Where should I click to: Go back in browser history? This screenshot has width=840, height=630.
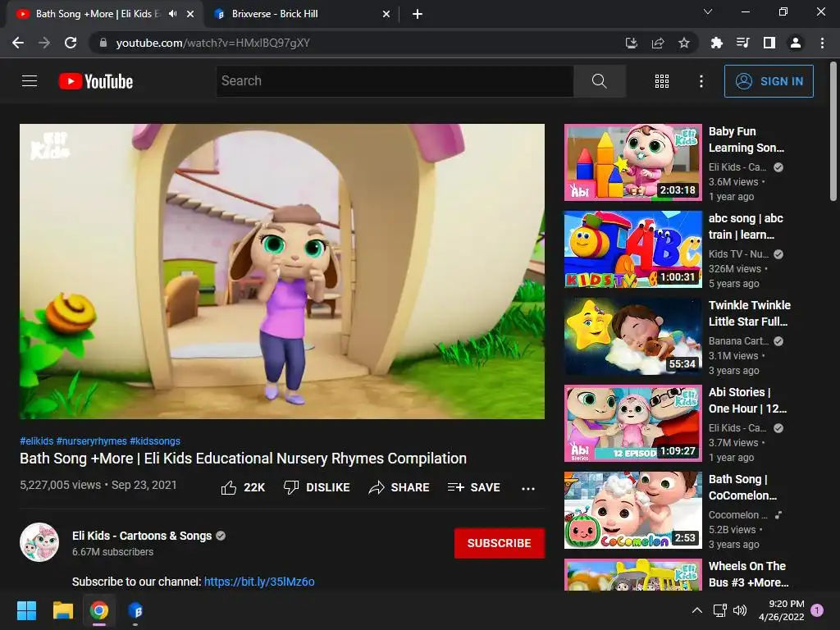[18, 43]
